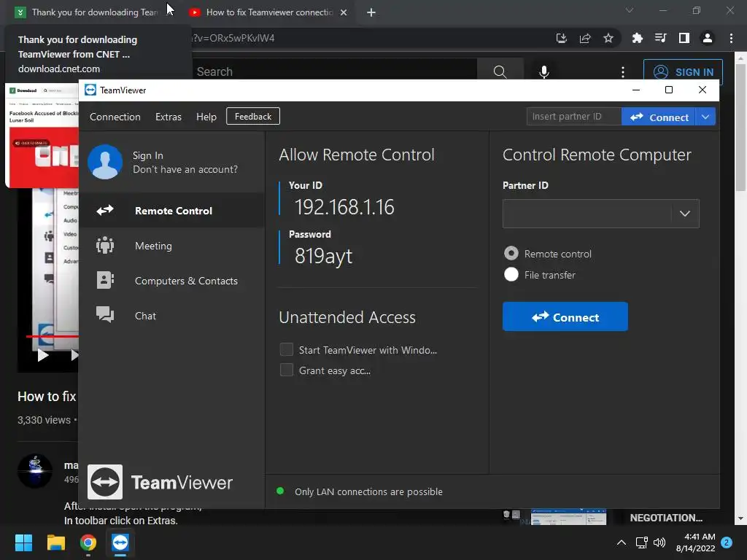Screen dimensions: 747x560
Task: Click the TeamViewer title bar icon
Action: (x=90, y=90)
